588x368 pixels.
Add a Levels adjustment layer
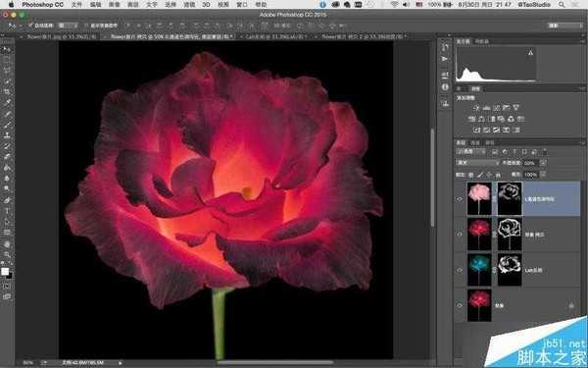[487, 108]
